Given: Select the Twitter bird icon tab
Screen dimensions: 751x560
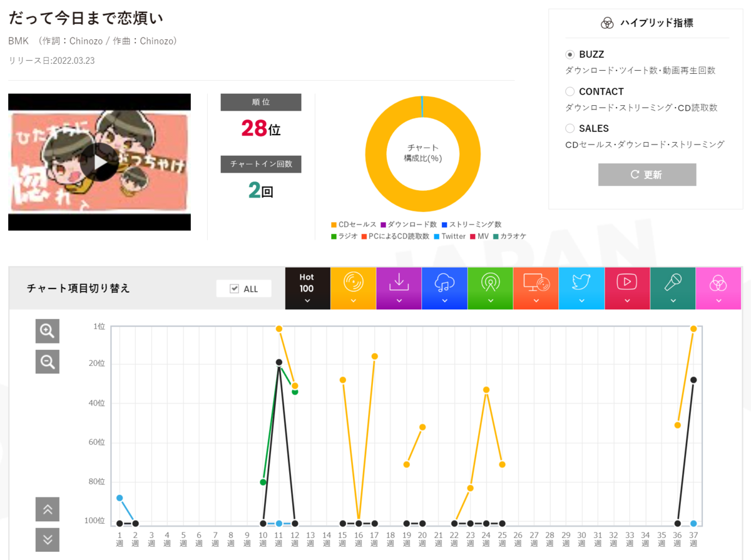Looking at the screenshot, I should coord(581,288).
